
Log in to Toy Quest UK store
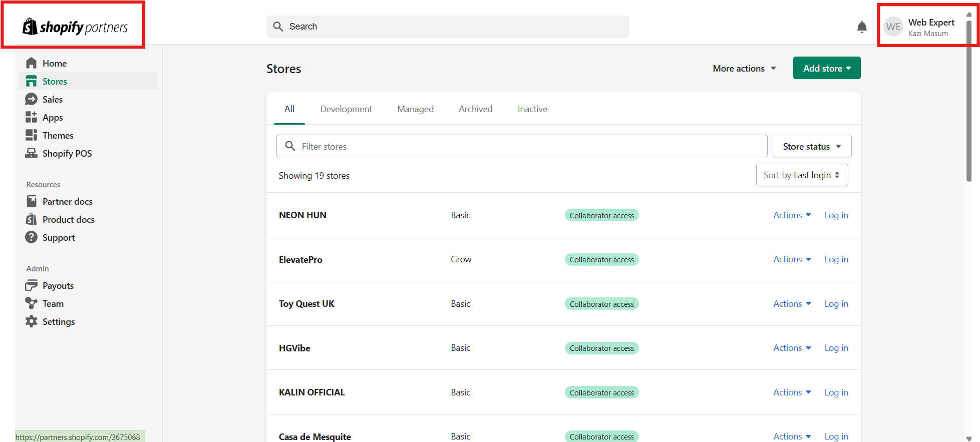[x=836, y=303]
